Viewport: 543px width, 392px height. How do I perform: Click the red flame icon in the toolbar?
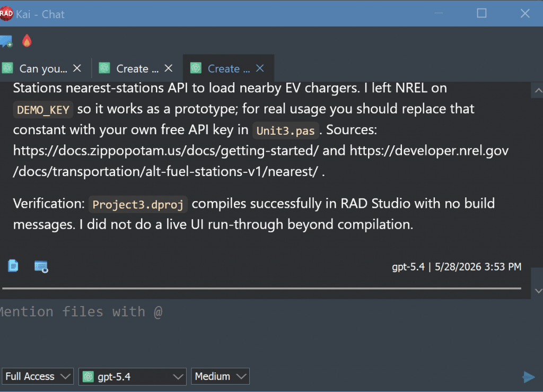(27, 41)
